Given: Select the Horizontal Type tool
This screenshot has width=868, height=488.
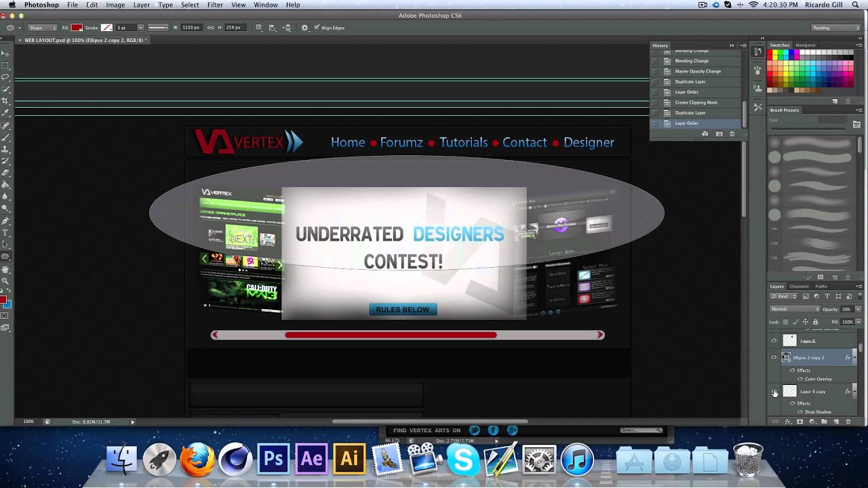Looking at the screenshot, I should [5, 232].
